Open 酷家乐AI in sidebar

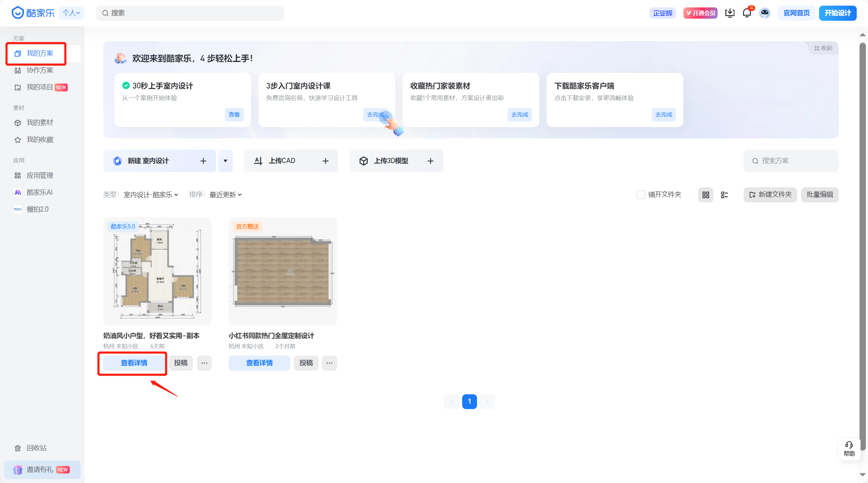[x=43, y=192]
